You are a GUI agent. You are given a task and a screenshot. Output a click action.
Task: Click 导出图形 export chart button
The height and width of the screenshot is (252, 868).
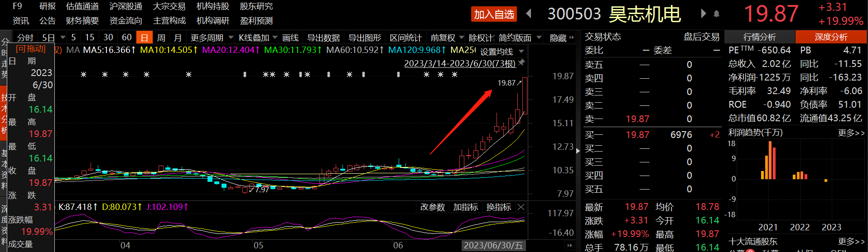point(365,38)
